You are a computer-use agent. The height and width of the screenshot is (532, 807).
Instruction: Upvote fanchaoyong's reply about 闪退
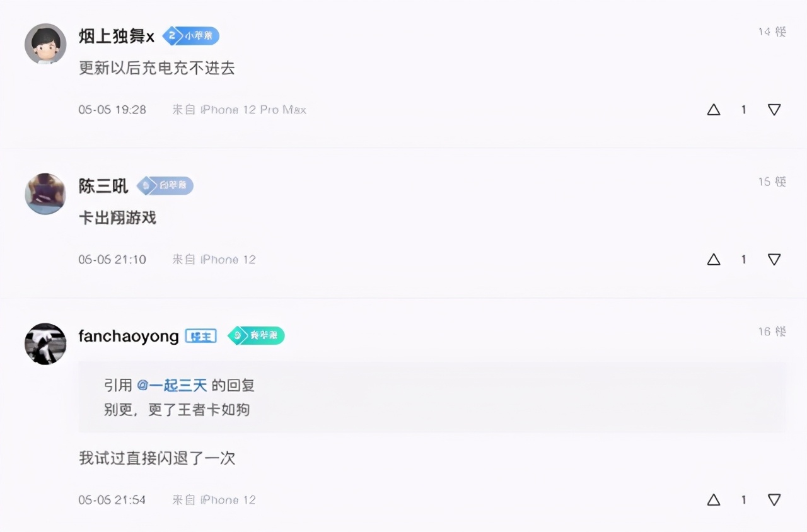point(713,500)
